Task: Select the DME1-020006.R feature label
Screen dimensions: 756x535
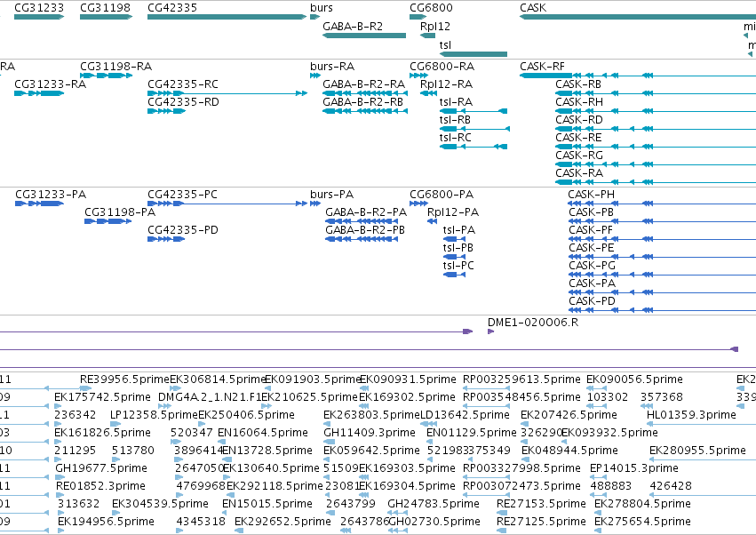Action: [533, 323]
